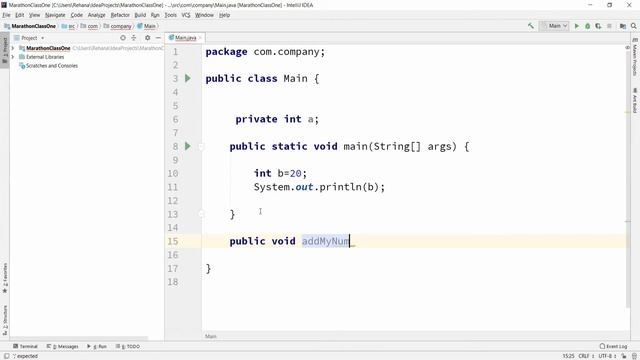Screen dimensions: 640x360
Task: Click the 'int b=20;' code line
Action: [280, 173]
